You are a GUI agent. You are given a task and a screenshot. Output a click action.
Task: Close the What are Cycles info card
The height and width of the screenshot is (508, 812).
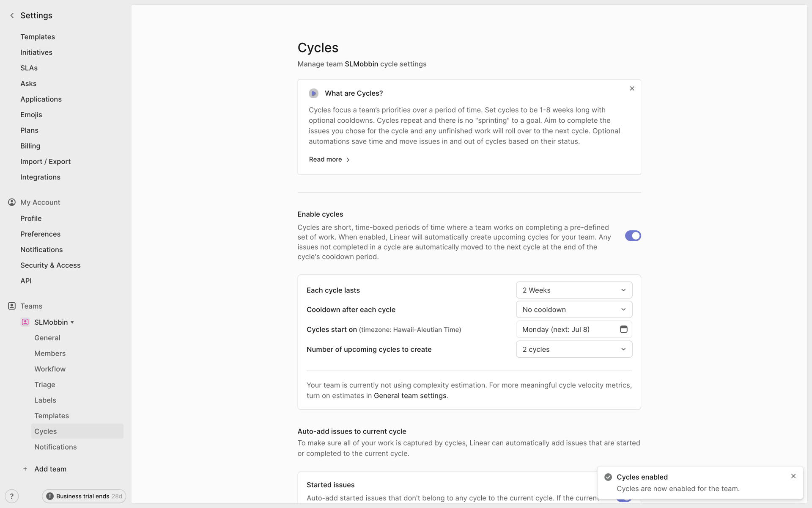pyautogui.click(x=632, y=88)
